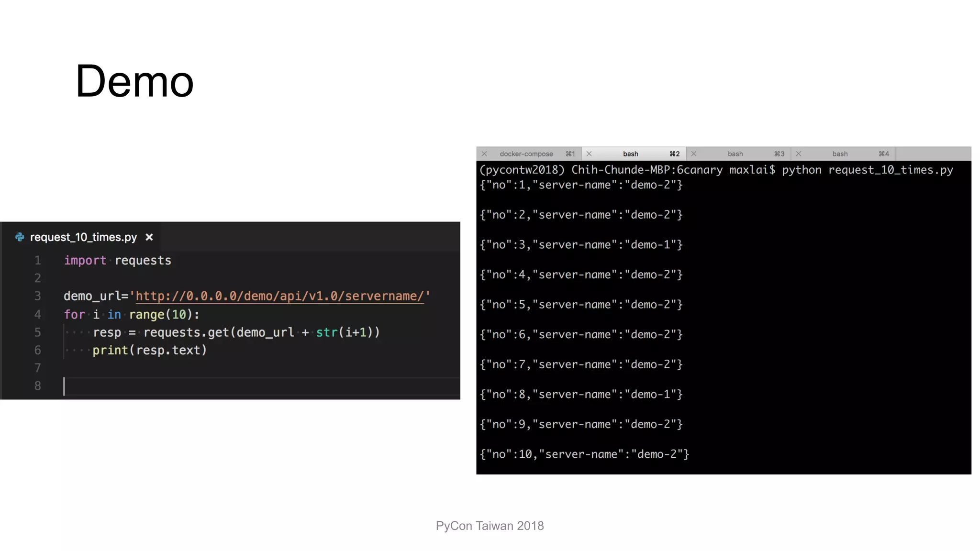This screenshot has height=551, width=980.
Task: Switch to the bash ⌘3 tab
Action: 735,154
